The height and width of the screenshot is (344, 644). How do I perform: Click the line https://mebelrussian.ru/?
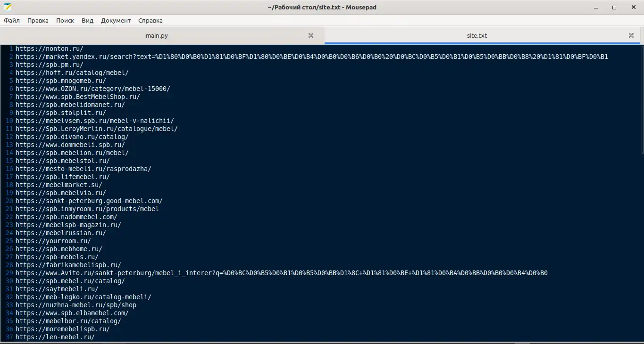(61, 233)
